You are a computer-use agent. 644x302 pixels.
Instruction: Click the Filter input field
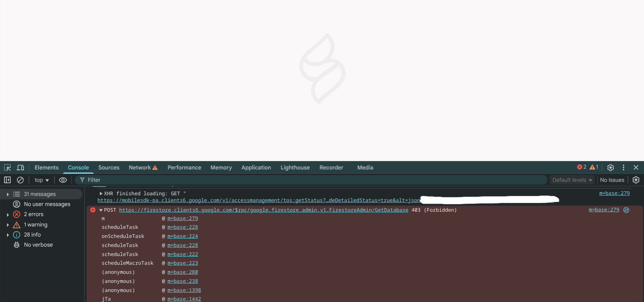click(311, 180)
